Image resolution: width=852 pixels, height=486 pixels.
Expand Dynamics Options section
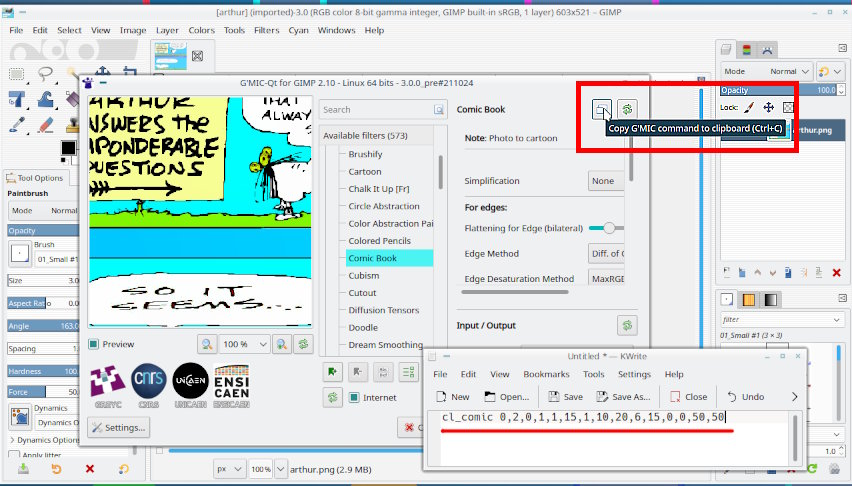(x=12, y=440)
